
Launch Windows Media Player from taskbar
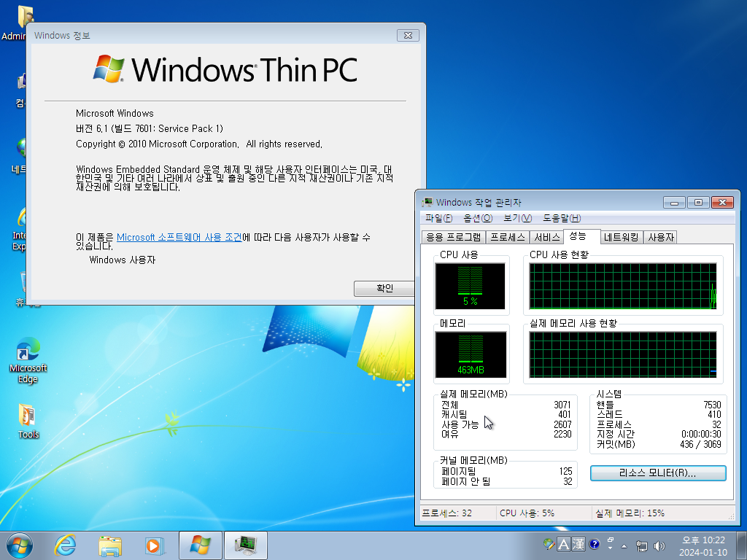[155, 545]
